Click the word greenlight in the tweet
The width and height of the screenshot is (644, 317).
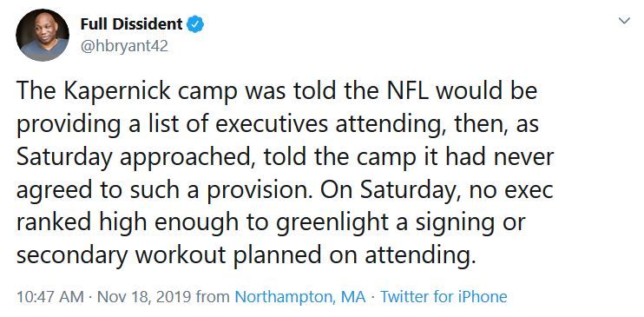(332, 222)
